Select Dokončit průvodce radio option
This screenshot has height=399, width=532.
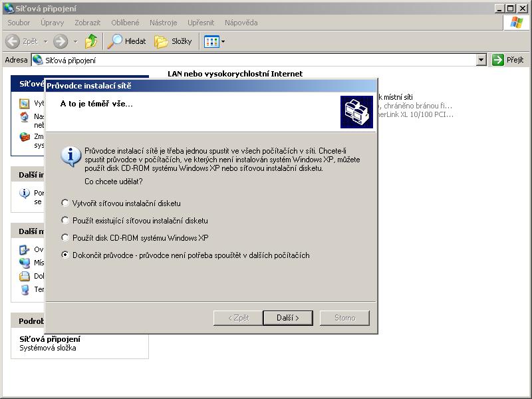click(x=65, y=255)
